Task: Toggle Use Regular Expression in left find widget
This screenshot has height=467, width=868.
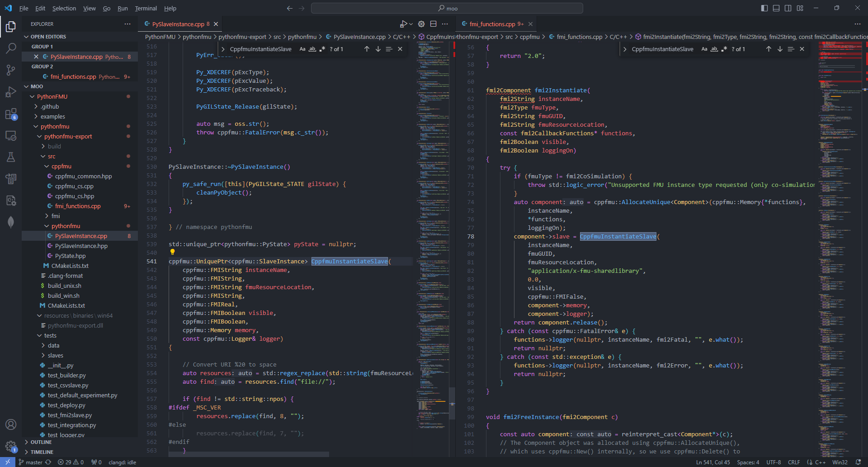Action: coord(322,49)
